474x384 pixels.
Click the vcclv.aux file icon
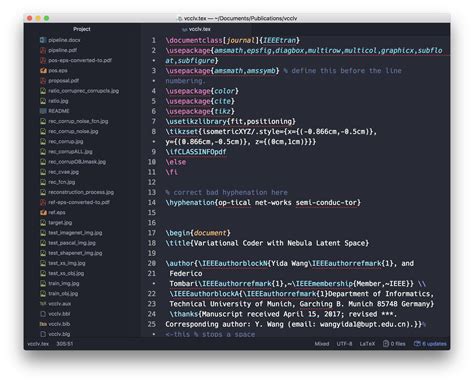(43, 304)
